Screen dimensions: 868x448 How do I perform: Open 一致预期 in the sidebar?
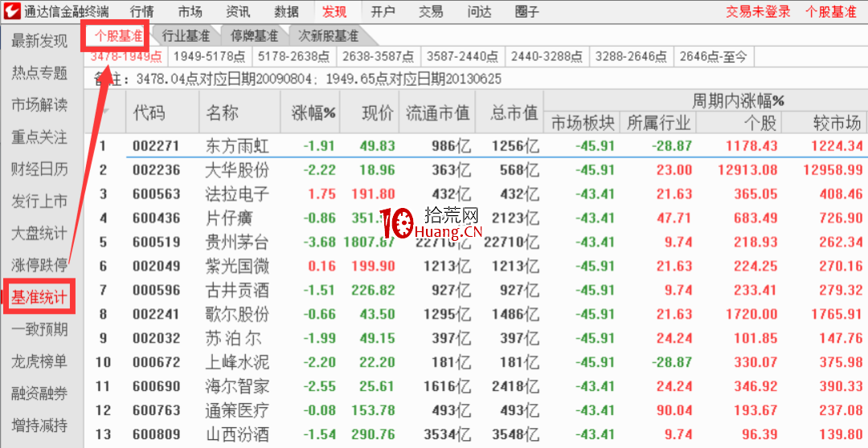[x=39, y=330]
